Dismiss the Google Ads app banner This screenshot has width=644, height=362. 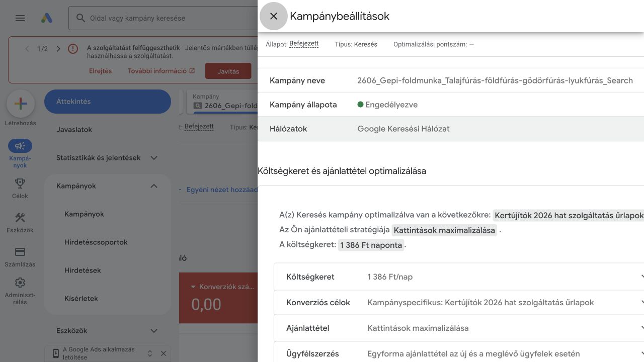[163, 353]
